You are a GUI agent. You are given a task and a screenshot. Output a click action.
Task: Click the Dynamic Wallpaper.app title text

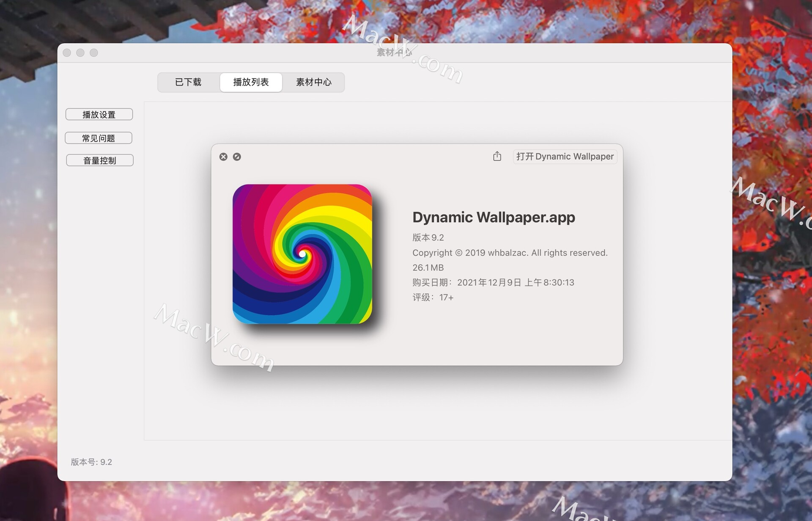point(494,218)
